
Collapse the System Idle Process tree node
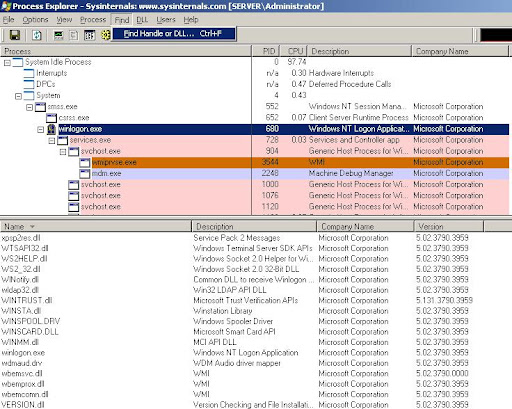[7, 63]
